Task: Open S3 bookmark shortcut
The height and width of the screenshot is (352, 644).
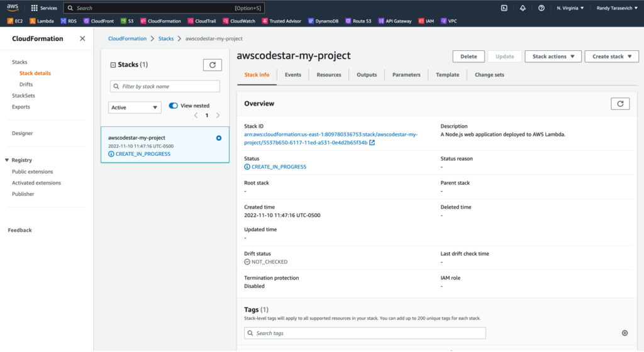Action: [x=127, y=21]
